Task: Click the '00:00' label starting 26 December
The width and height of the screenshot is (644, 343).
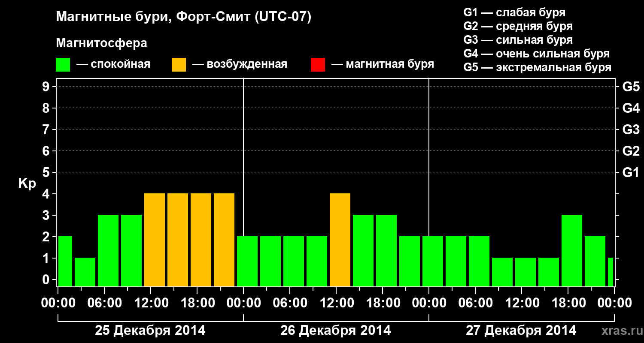Action: pos(244,303)
